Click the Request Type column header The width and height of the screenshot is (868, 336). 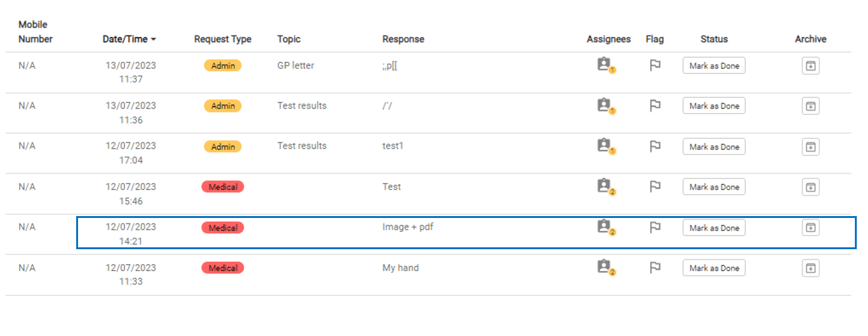(x=223, y=39)
